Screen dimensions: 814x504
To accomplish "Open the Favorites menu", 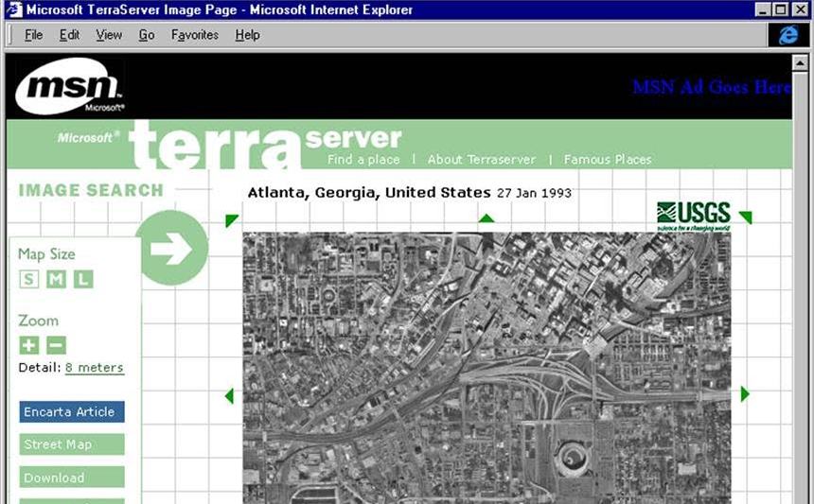I will (x=195, y=35).
